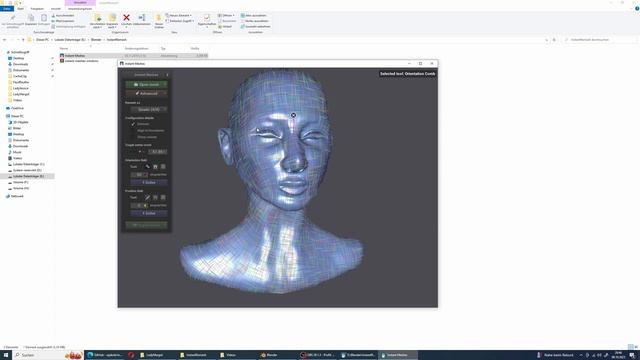
Task: Adjust Target vertex count slider
Action: click(x=138, y=151)
